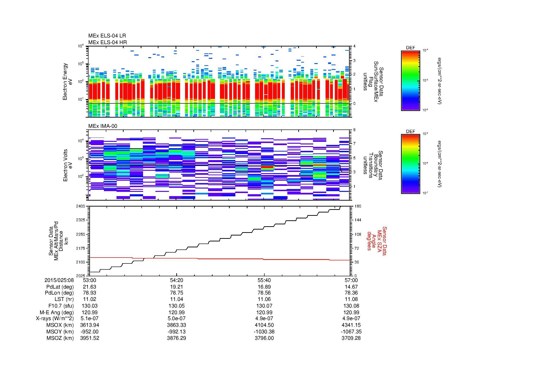Click the '54:20' time tick label
Viewport: 555px width, 392px height.
(x=177, y=280)
